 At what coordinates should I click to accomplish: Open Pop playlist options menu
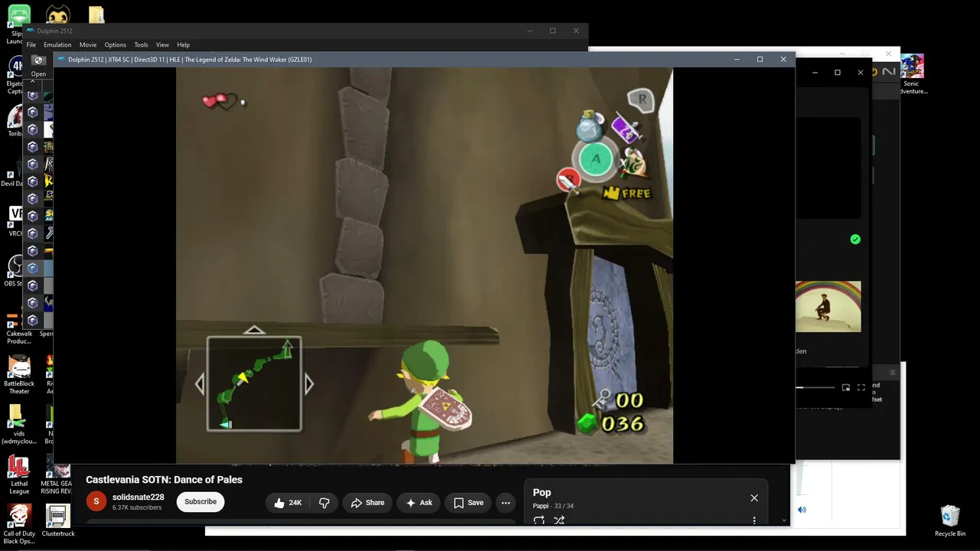[x=754, y=520]
